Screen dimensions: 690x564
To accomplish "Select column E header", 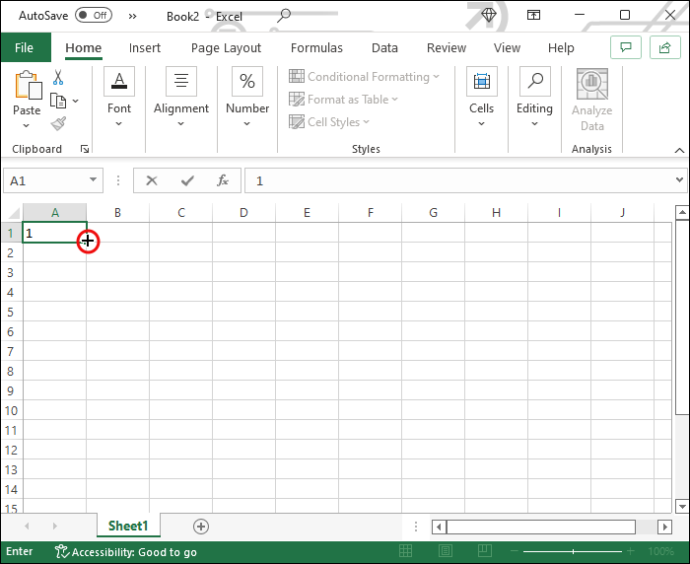I will (307, 213).
